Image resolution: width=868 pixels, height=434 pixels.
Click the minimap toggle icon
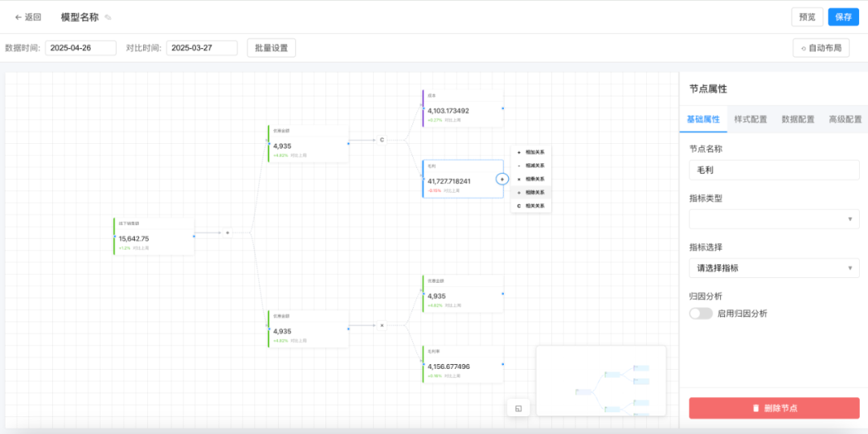518,408
